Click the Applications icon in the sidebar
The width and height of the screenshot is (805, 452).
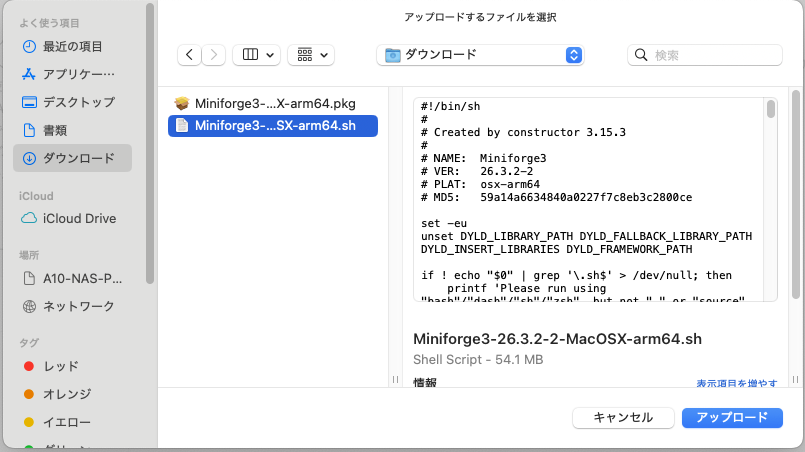[x=29, y=74]
